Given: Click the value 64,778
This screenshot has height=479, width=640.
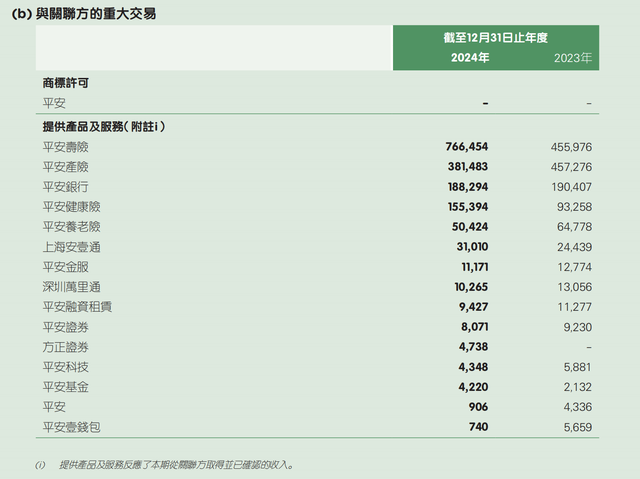Looking at the screenshot, I should click(574, 227).
